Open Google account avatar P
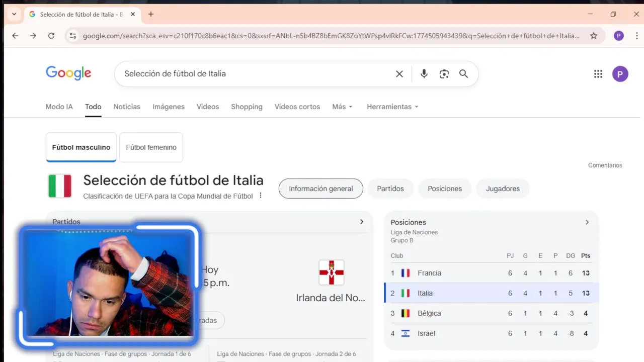 (x=620, y=74)
